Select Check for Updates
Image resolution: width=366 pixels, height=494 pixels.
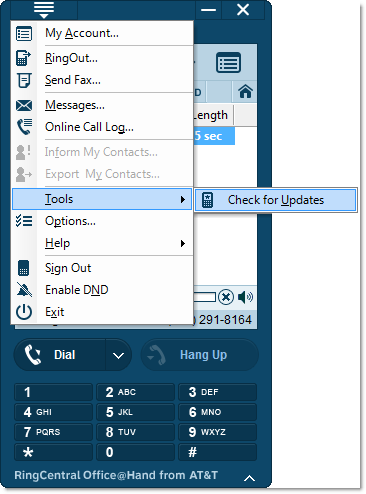click(276, 200)
